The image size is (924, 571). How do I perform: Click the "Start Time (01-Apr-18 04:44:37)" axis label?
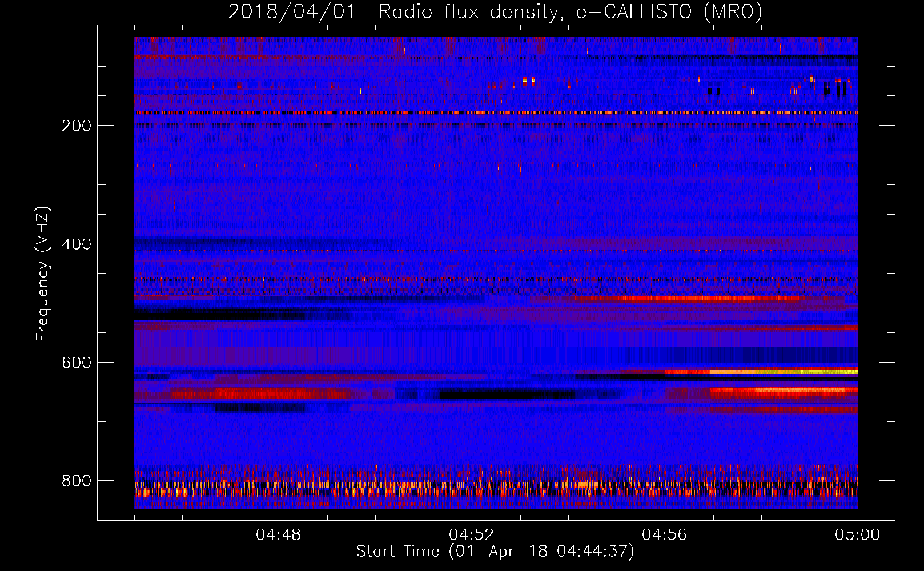(x=495, y=552)
